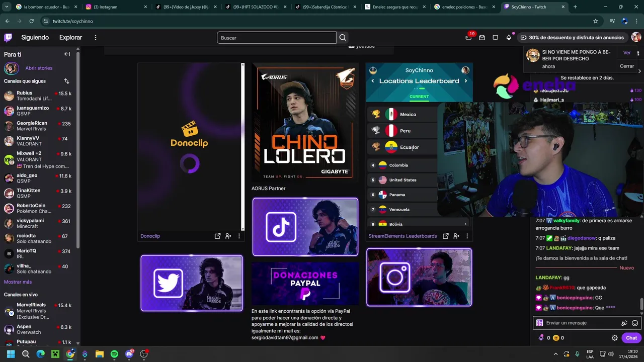
Task: Pop out StreamElements Leaderboards panel
Action: tap(445, 236)
